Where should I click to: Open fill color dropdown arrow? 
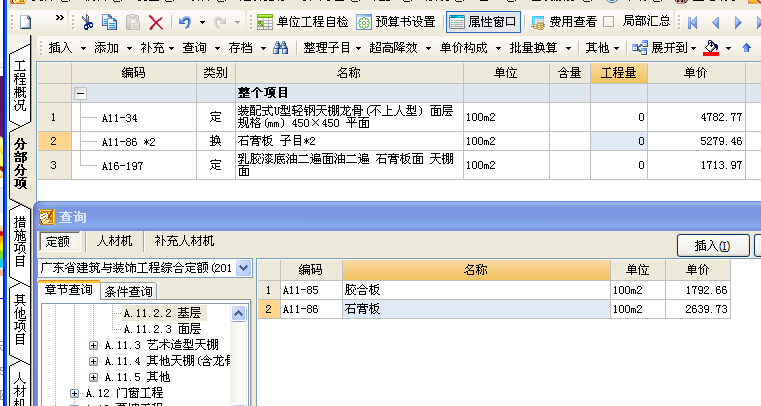coord(728,48)
